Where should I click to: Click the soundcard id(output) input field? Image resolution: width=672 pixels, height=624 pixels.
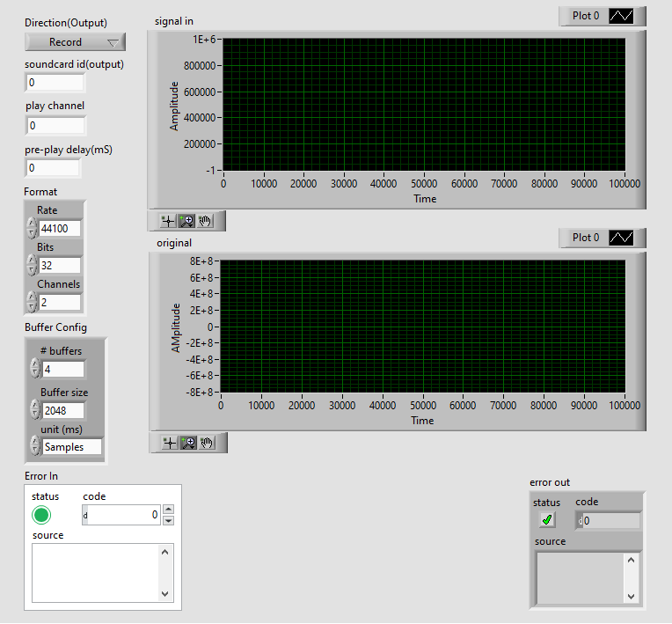[55, 83]
